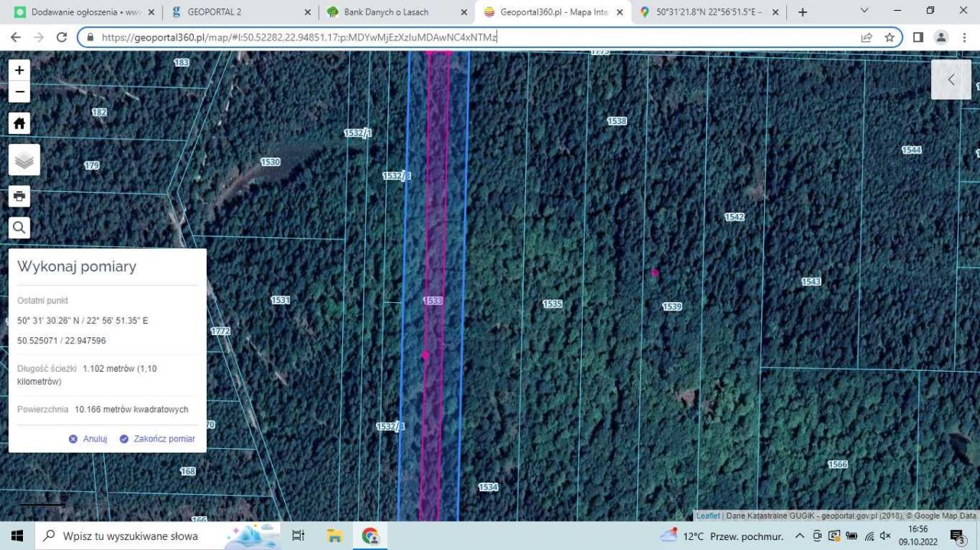Image resolution: width=980 pixels, height=550 pixels.
Task: Click parcel label 1772
Action: pos(220,331)
